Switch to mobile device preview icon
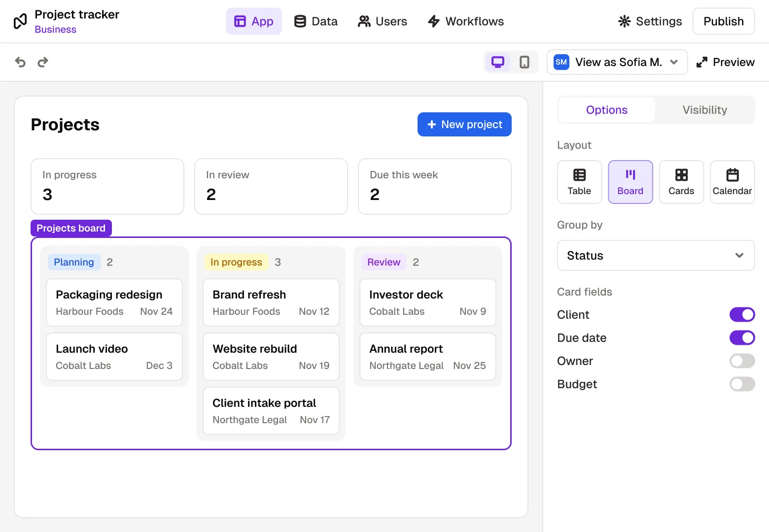The image size is (769, 532). click(x=524, y=62)
